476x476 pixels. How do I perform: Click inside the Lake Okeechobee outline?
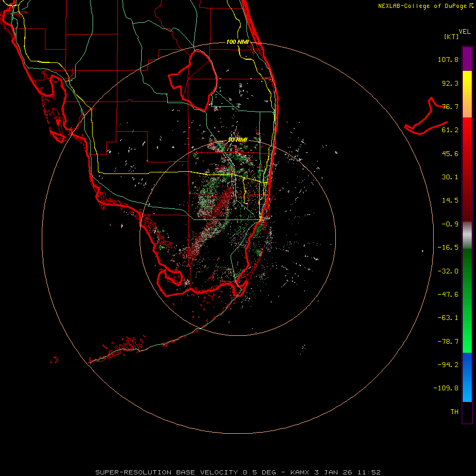tap(197, 82)
